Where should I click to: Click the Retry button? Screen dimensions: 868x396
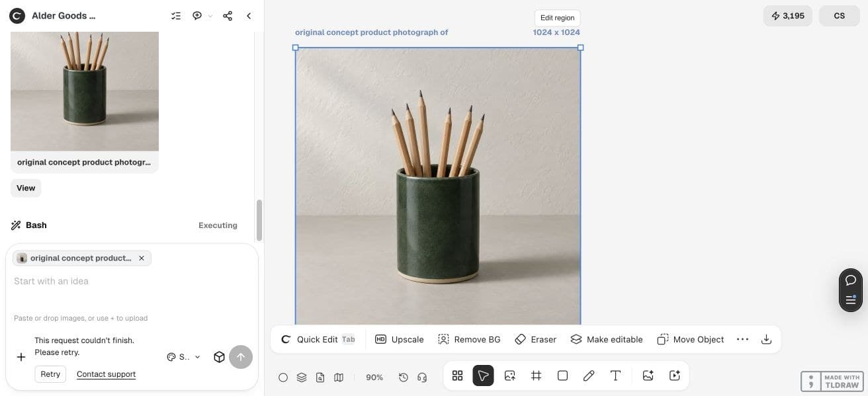[x=50, y=374]
